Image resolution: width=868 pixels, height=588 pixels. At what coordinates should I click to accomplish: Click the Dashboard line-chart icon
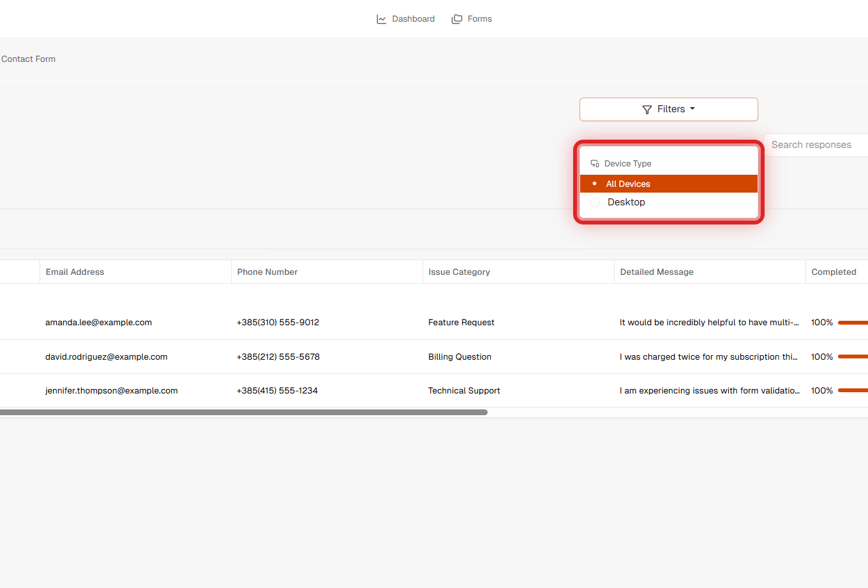(x=381, y=18)
